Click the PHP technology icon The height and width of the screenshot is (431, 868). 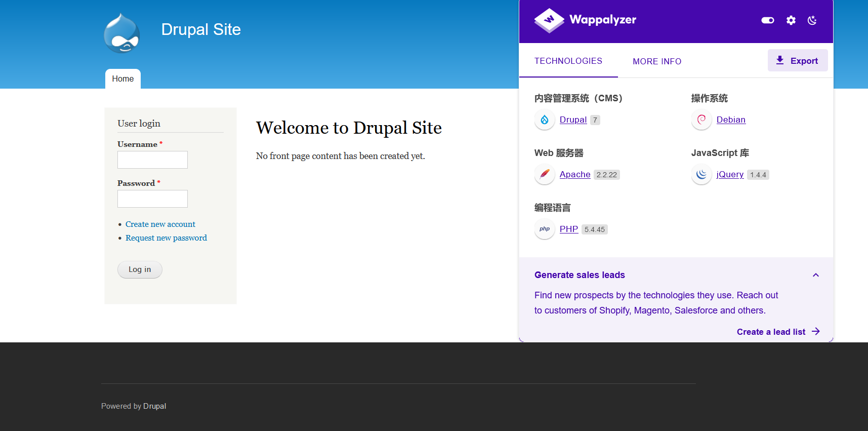click(545, 229)
